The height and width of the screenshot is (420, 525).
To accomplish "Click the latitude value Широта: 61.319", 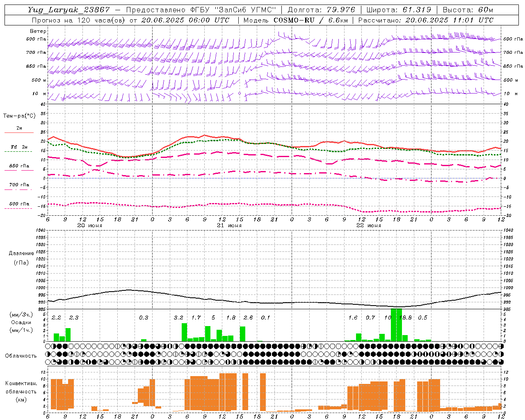I will coord(399,10).
